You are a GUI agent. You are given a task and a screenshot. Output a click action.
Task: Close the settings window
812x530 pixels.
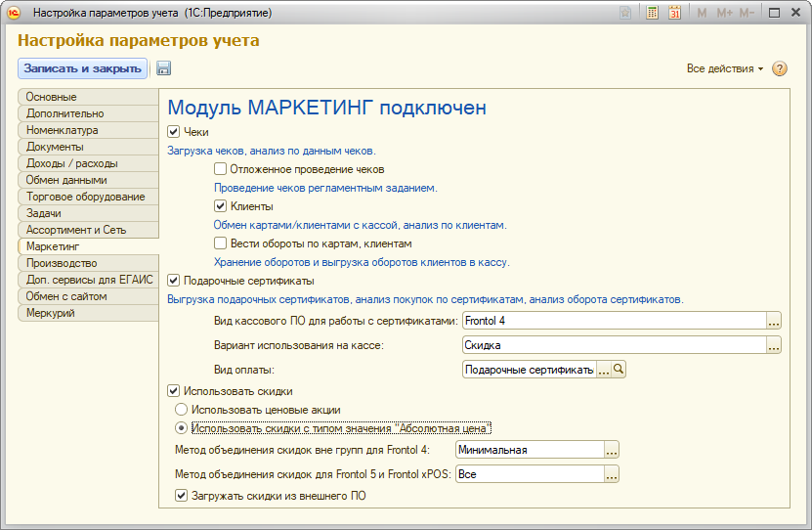pos(796,13)
